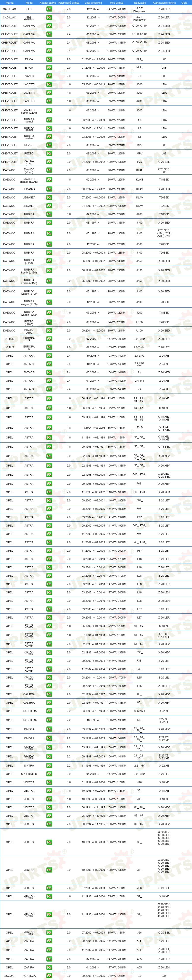Click the 'EVANDA (KLAL)' model cell
192x980 pixels.
(29, 171)
